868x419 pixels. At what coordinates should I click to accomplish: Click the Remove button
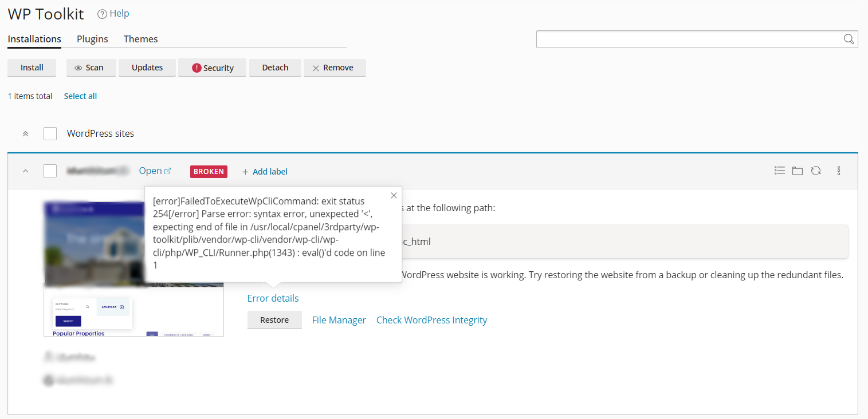pyautogui.click(x=335, y=68)
